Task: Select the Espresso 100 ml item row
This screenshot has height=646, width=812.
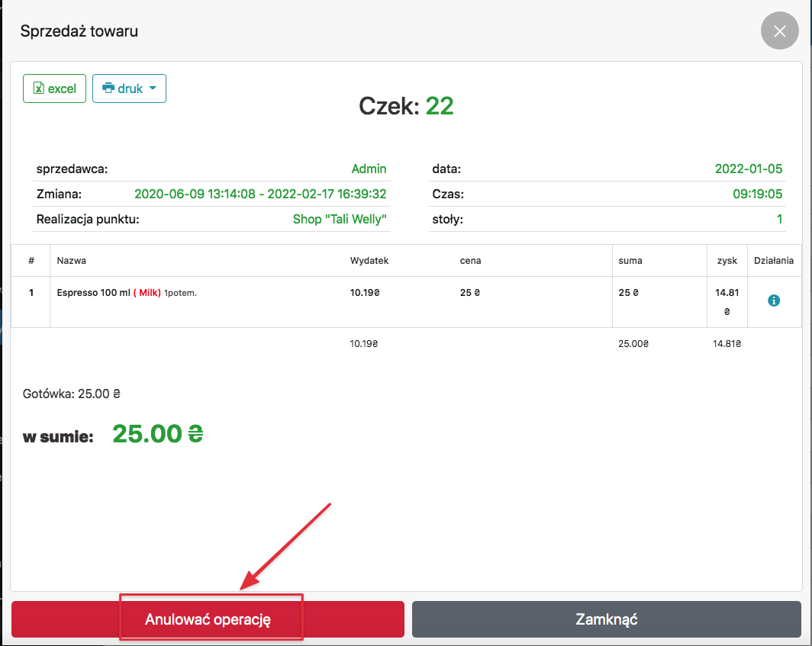Action: tap(87, 293)
